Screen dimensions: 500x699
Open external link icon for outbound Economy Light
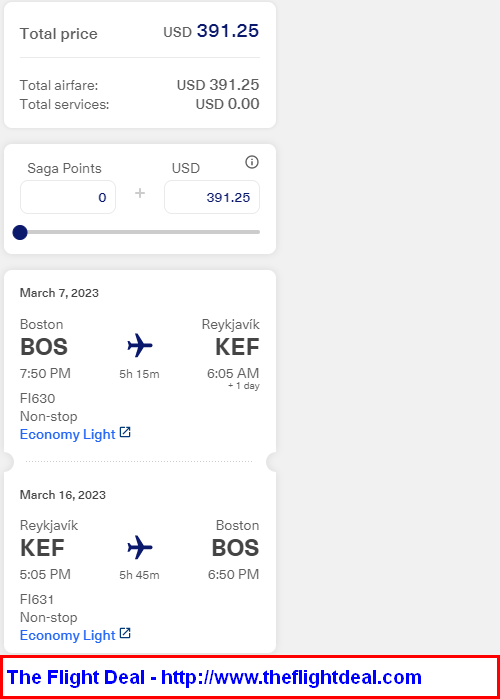(x=125, y=432)
